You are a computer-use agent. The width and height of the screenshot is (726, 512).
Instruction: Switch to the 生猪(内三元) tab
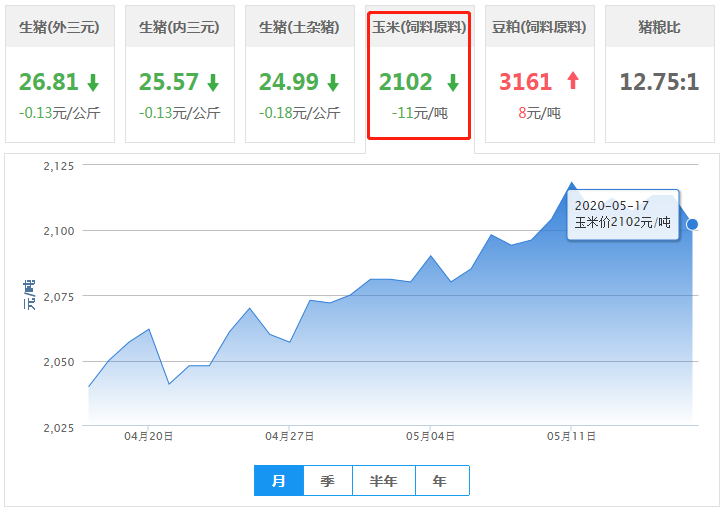180,27
